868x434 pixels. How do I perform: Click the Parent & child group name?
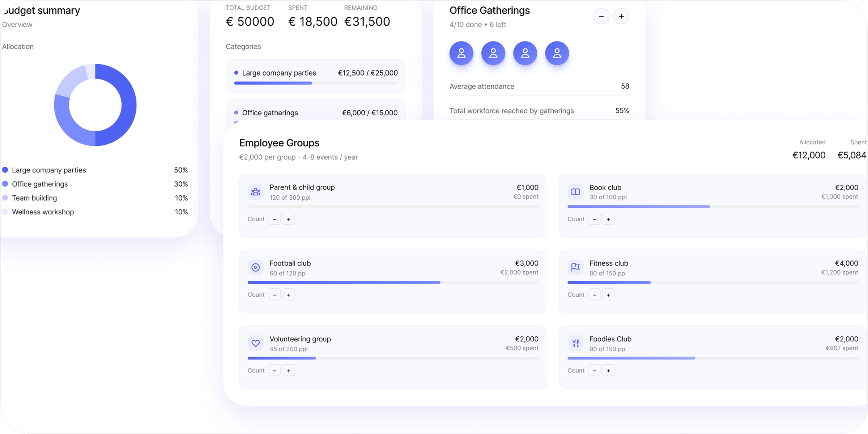302,187
